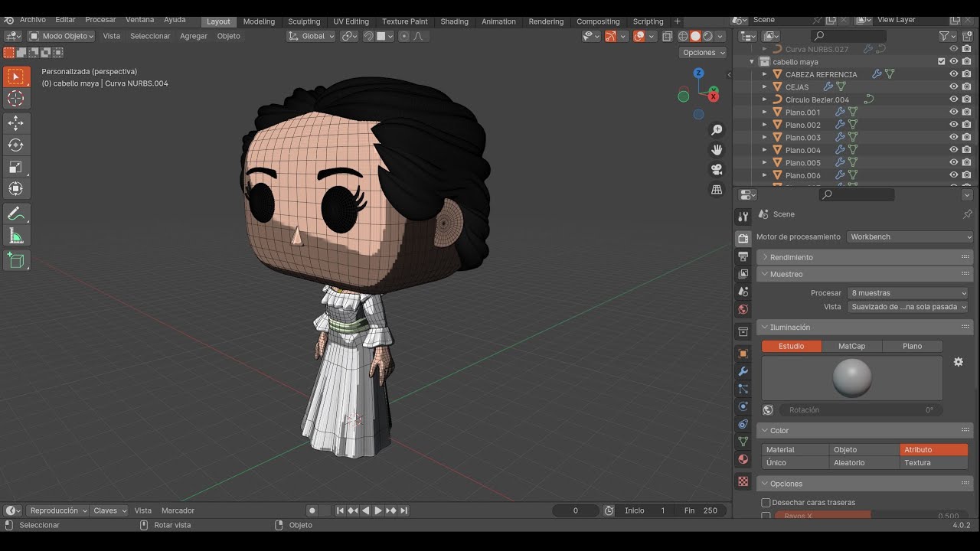Expand the Rendimiento panel

click(x=865, y=257)
